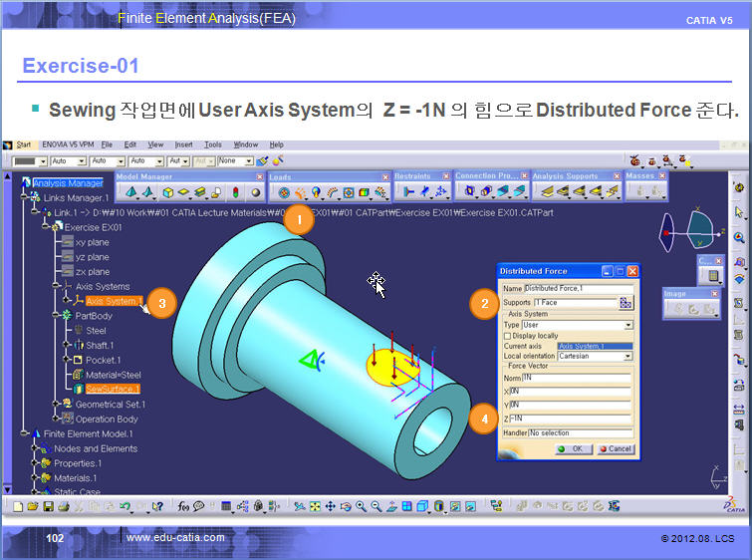Select SewSurface.1 in the tree
Image resolution: width=752 pixels, height=560 pixels.
click(x=113, y=389)
